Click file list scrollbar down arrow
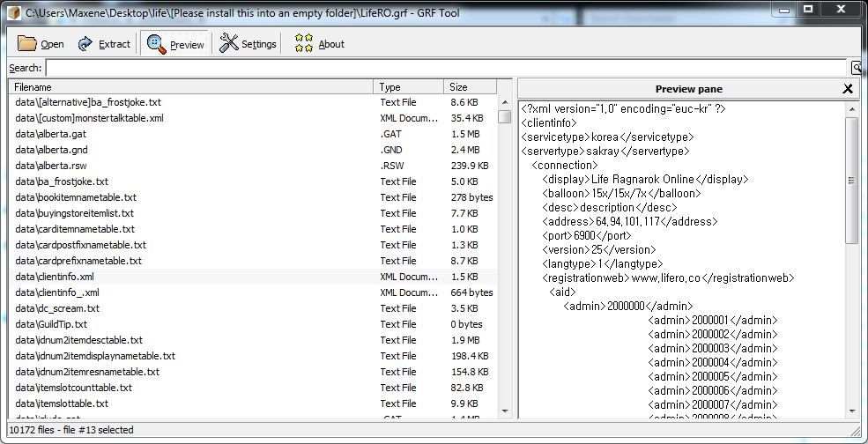 pos(504,411)
